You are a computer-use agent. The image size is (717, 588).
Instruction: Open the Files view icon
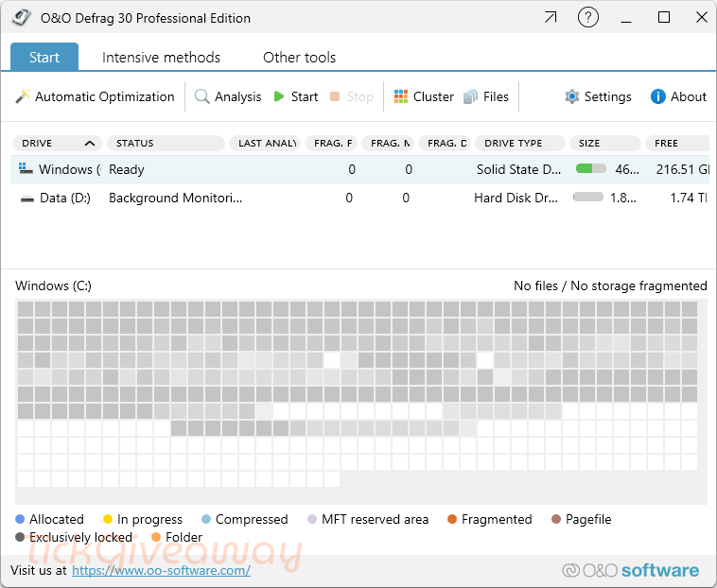pos(470,96)
